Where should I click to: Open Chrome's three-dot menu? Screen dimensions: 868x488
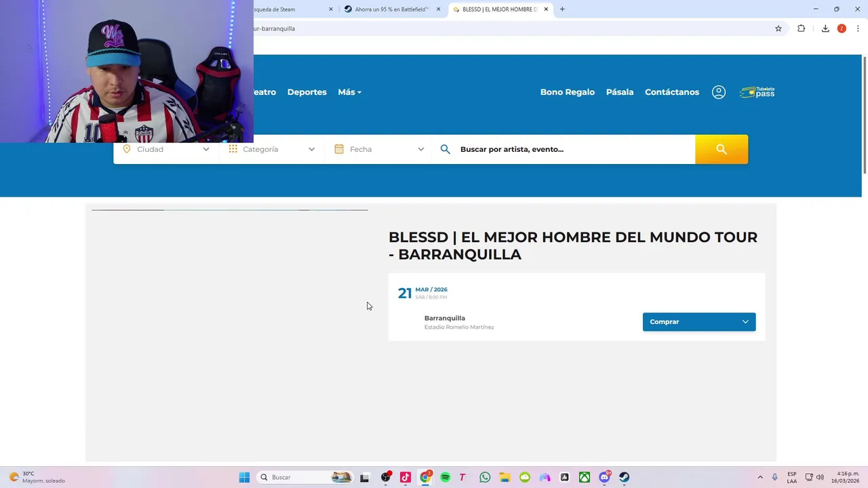[x=859, y=28]
